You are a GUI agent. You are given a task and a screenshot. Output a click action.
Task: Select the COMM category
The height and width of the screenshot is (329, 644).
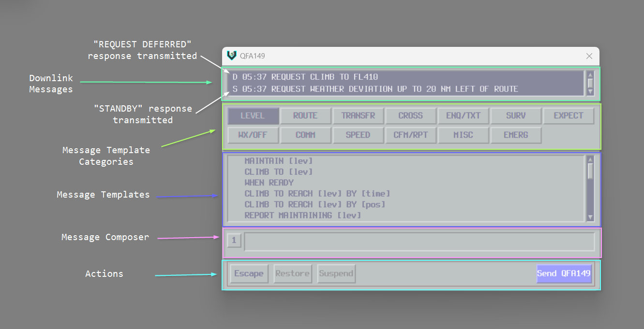tap(305, 135)
